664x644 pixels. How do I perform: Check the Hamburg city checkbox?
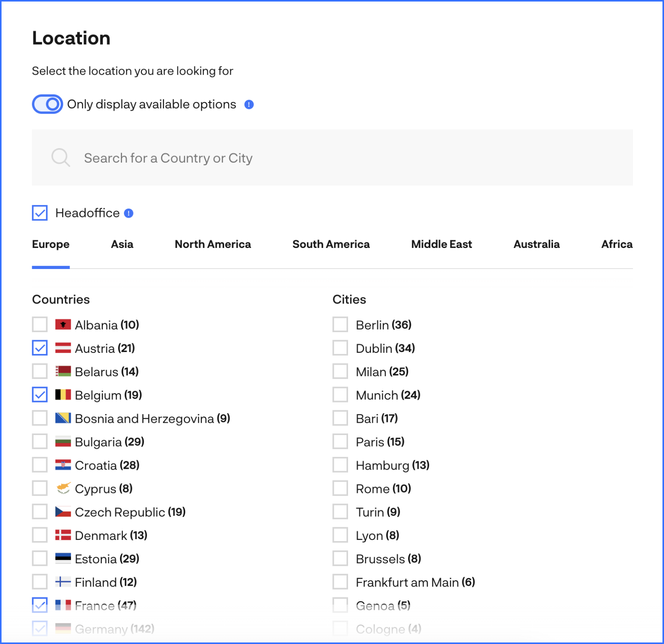pos(340,465)
